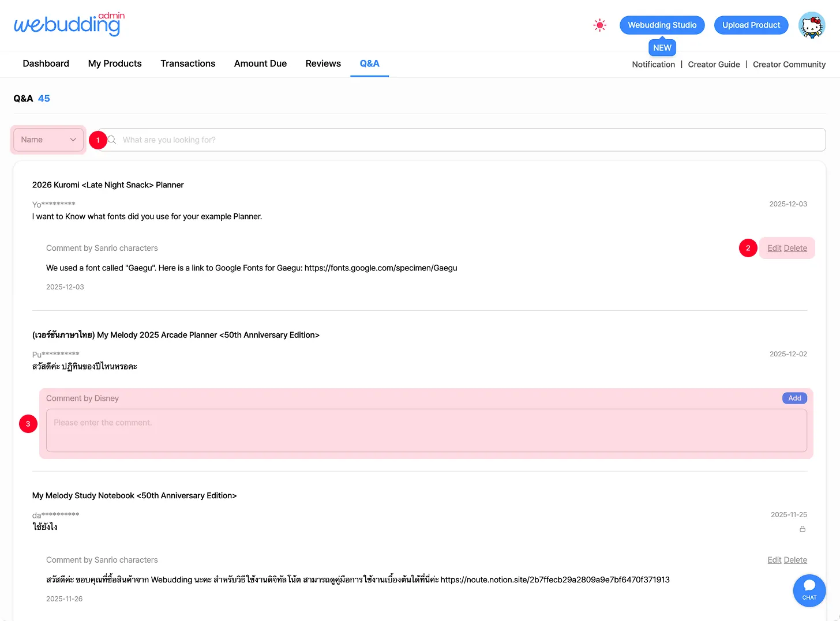This screenshot has width=840, height=621.
Task: Focus the 'What are you looking for?' search field
Action: coord(462,140)
